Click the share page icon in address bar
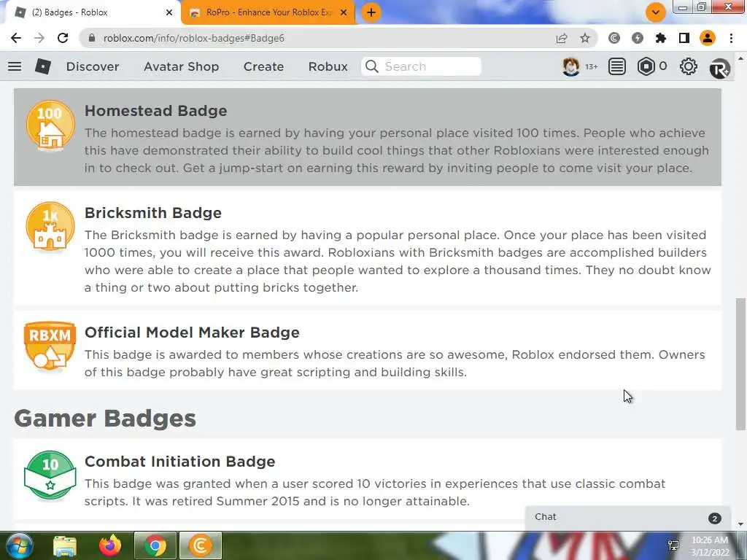Image resolution: width=747 pixels, height=560 pixels. click(x=562, y=38)
